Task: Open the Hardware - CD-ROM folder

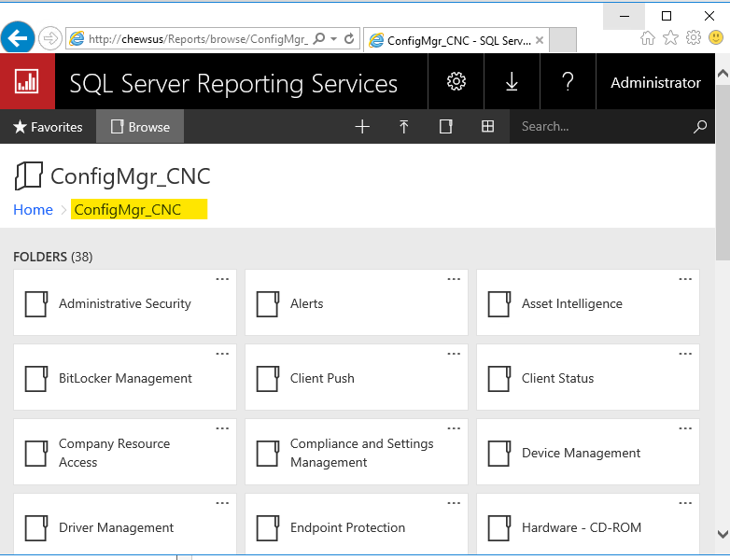Action: 587,525
